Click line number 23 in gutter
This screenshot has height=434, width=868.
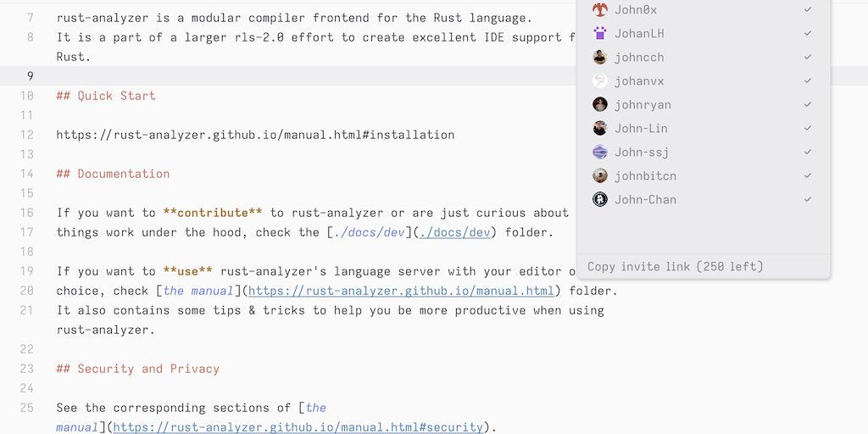click(26, 369)
